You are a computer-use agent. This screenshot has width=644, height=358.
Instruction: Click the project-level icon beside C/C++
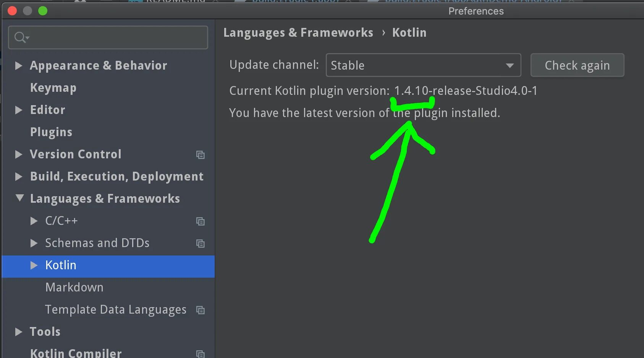click(x=201, y=221)
